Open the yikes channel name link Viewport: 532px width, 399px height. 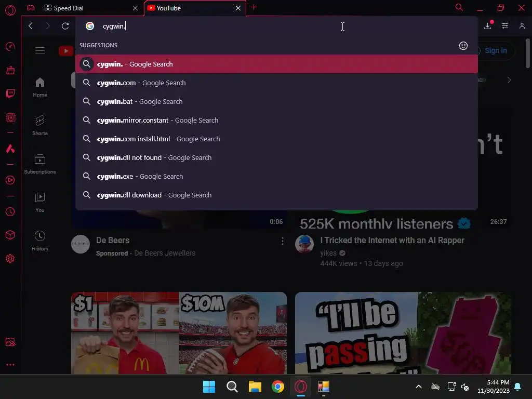(x=328, y=253)
